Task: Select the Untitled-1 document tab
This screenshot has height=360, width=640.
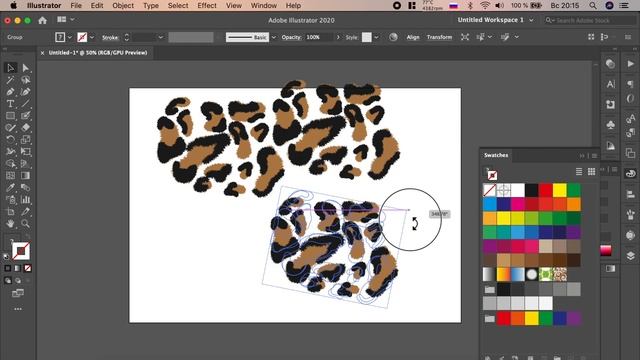Action: pos(98,53)
